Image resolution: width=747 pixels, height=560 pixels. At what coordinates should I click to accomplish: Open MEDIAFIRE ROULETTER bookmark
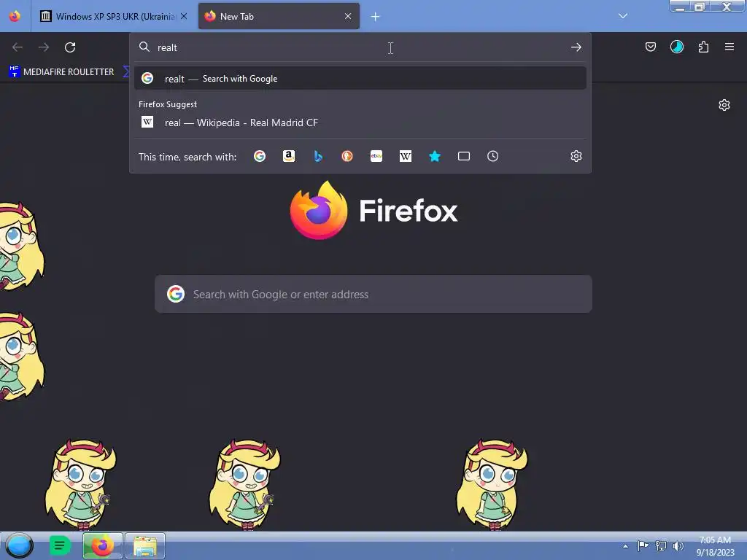[x=61, y=72]
